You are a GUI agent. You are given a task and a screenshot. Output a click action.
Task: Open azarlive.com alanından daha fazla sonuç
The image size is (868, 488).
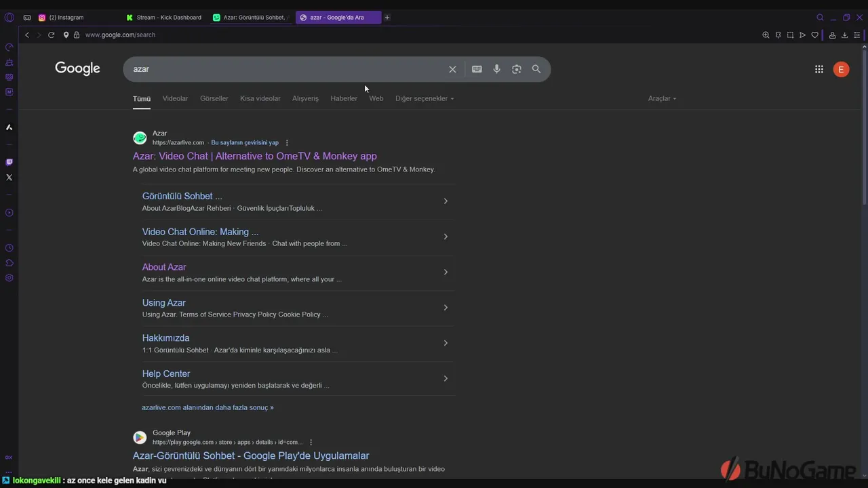[208, 407]
